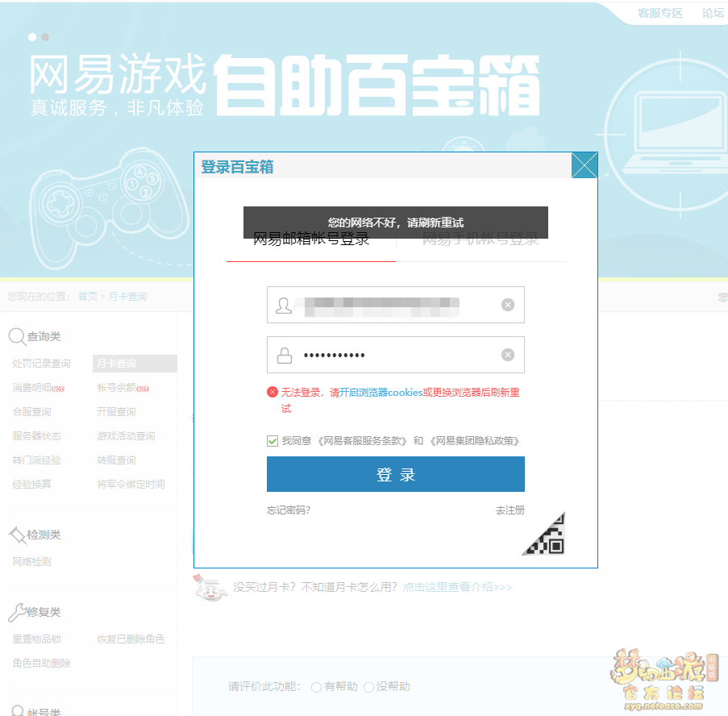This screenshot has height=716, width=728.
Task: Open 重置物品锁 in sidebar
Action: (36, 639)
